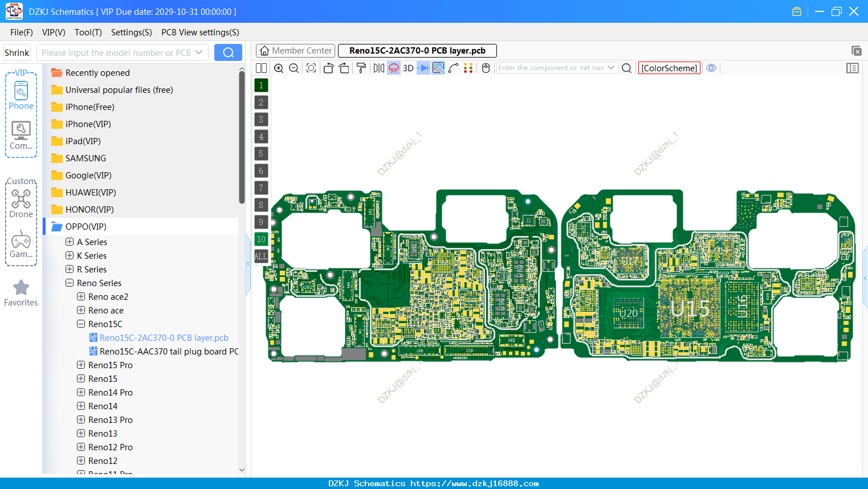Open the Member Center tab
This screenshot has height=489, width=868.
pos(296,51)
